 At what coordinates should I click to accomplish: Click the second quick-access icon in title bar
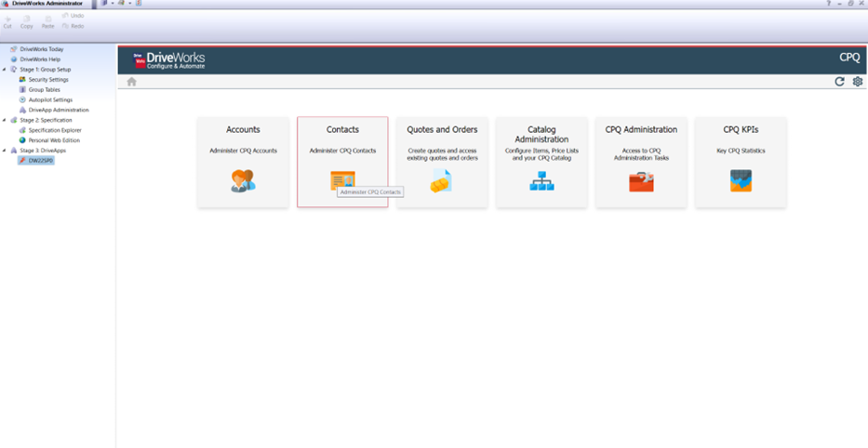tap(121, 4)
